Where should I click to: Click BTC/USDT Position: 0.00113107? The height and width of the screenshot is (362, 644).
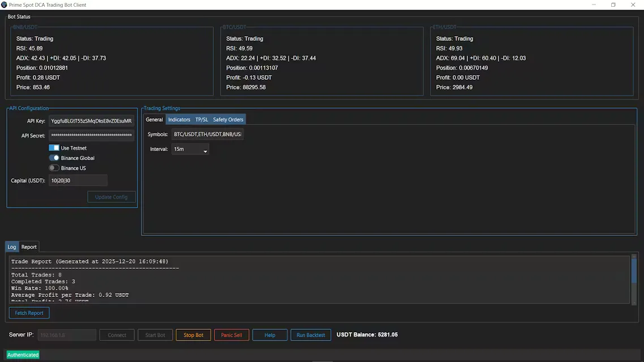point(252,68)
